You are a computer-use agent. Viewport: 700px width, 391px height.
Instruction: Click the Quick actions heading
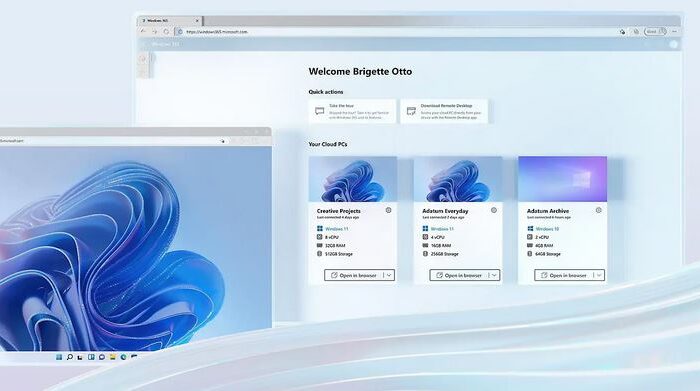click(x=326, y=92)
